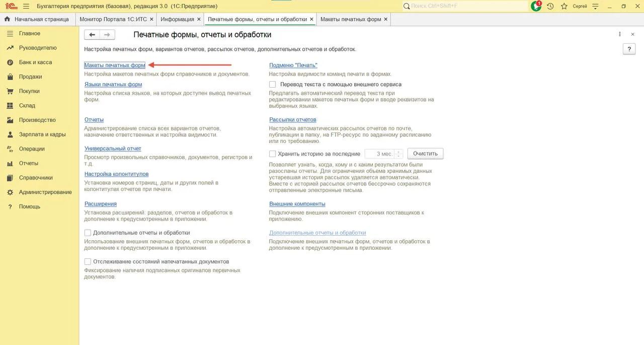Open the Рассылки отчетов link

click(293, 120)
